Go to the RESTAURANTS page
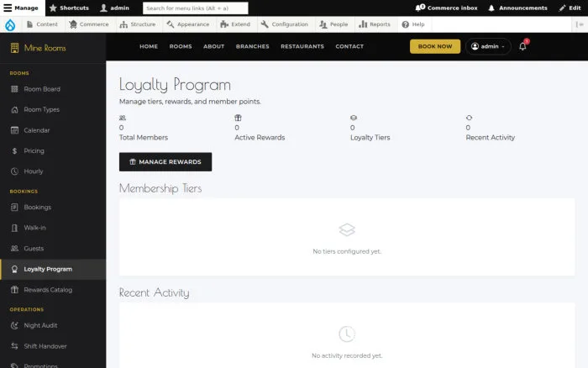 [x=302, y=46]
